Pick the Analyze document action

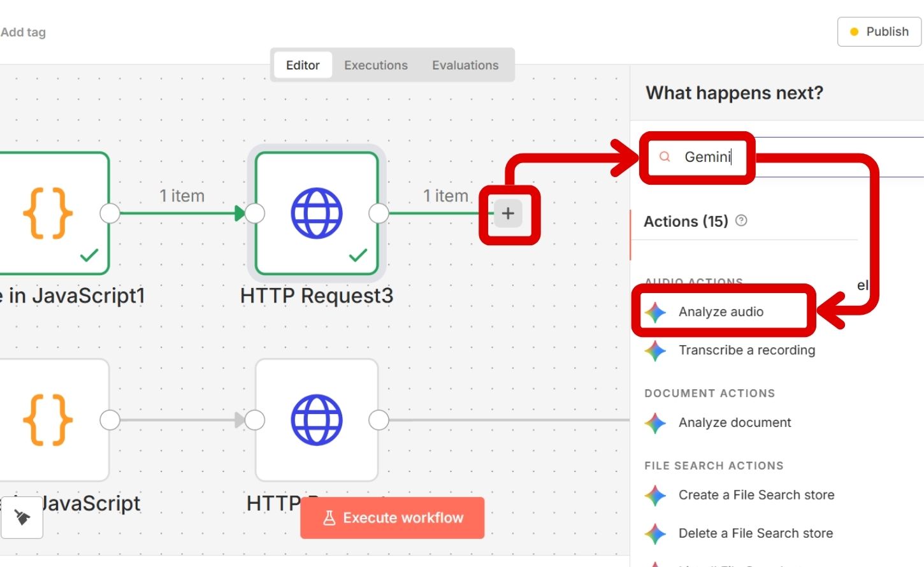(734, 422)
